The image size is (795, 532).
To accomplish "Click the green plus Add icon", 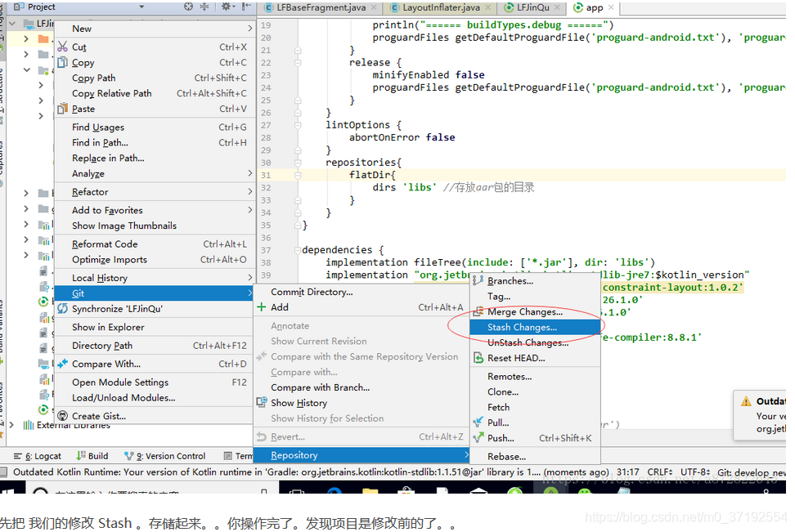I will tap(261, 307).
